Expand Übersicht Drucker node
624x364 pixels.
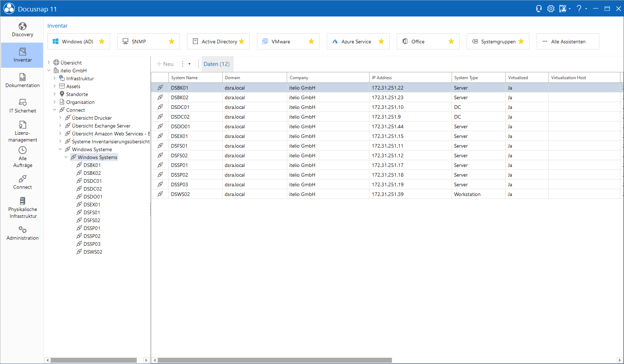(60, 118)
